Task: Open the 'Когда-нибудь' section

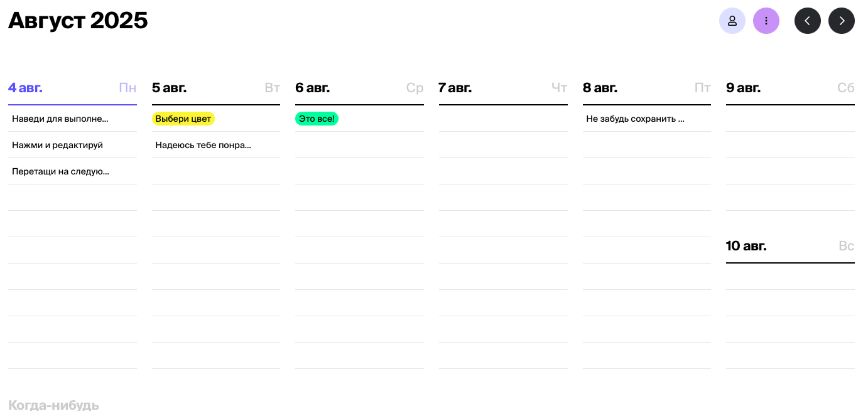Action: [x=54, y=405]
